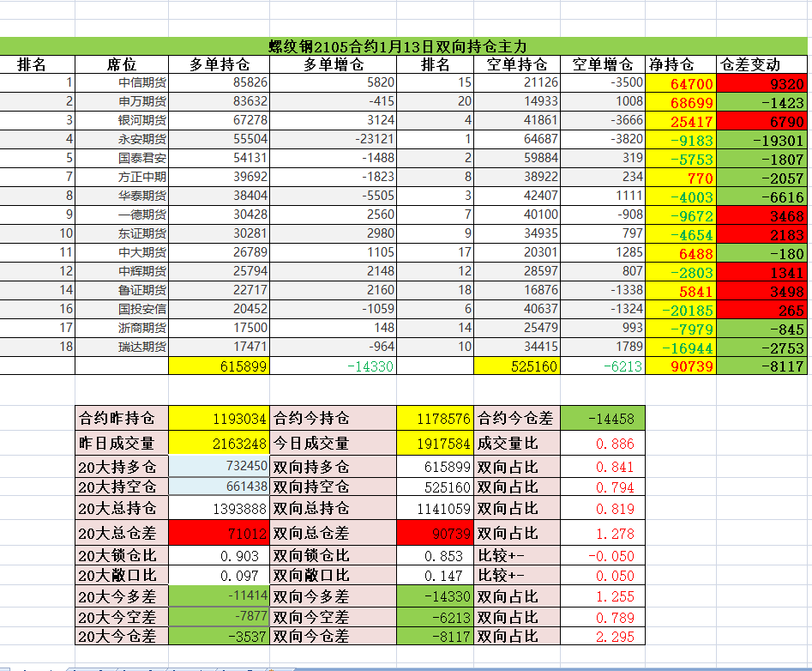Click net position cell -20185
The height and width of the screenshot is (671, 812).
[x=681, y=310]
